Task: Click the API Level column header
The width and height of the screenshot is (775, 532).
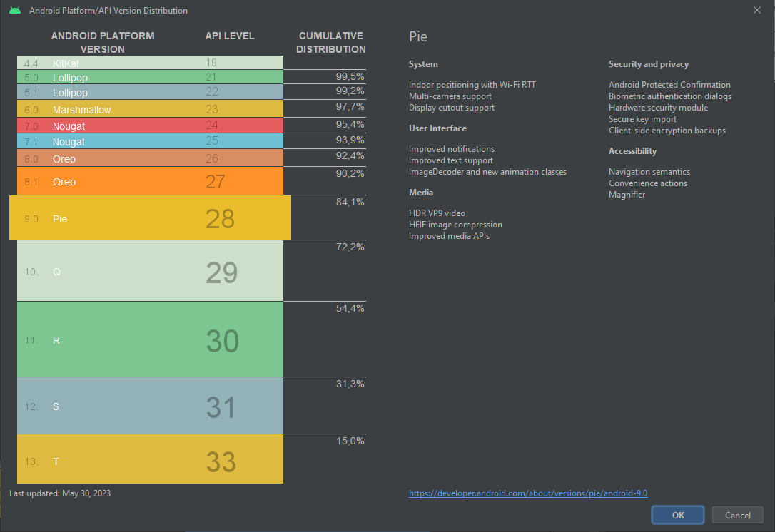Action: (230, 36)
